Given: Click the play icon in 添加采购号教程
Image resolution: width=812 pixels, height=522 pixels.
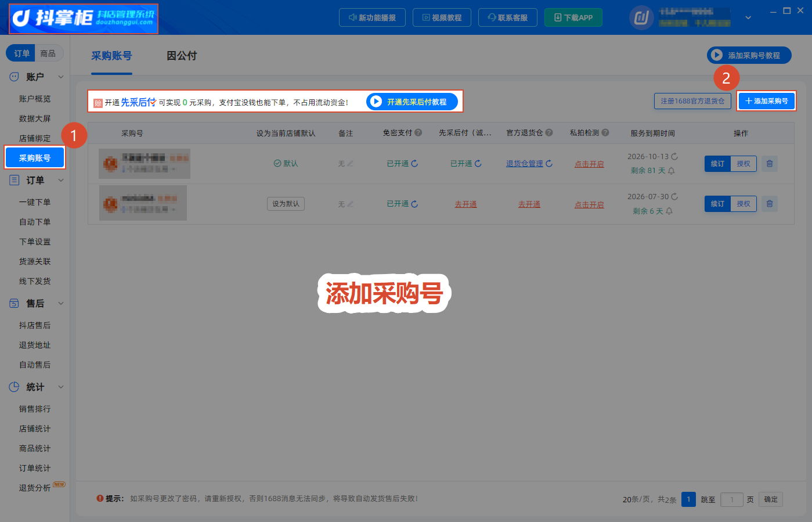Looking at the screenshot, I should [x=717, y=55].
